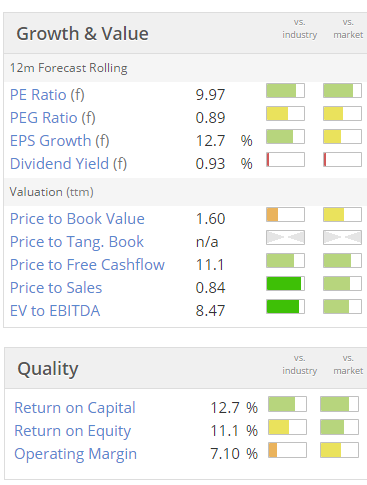Click the Return on Equity link
367x485 pixels.
tap(73, 431)
